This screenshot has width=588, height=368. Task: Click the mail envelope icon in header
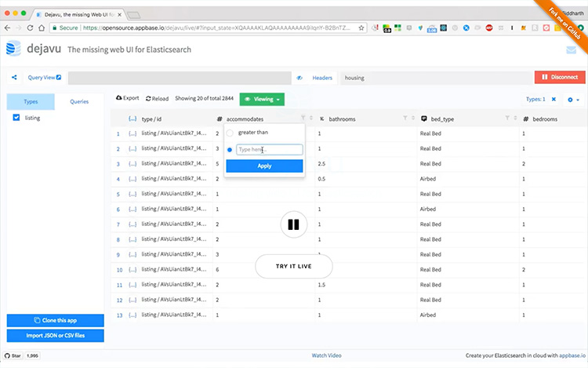(x=571, y=49)
